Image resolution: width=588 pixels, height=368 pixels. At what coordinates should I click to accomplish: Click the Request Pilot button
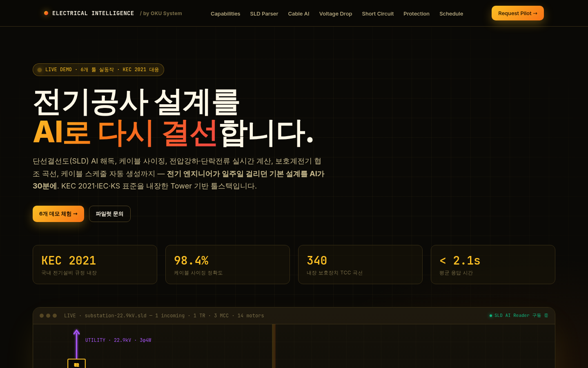[518, 13]
